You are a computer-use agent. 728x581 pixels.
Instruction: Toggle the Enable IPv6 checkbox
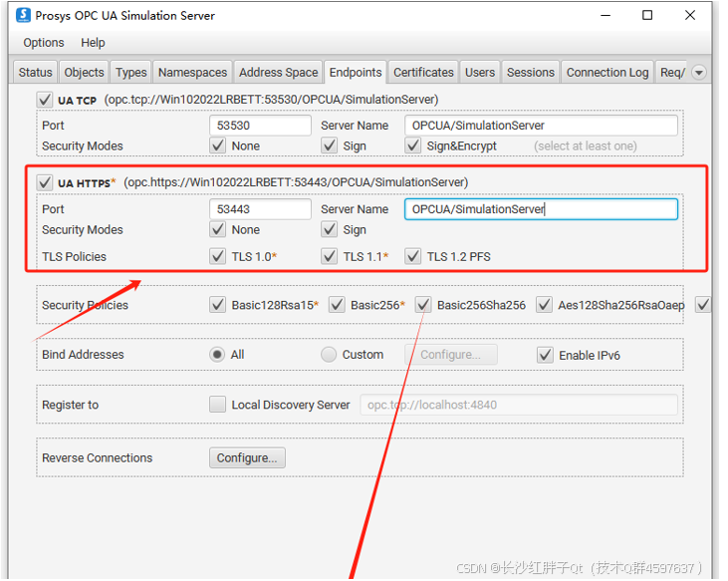[545, 355]
